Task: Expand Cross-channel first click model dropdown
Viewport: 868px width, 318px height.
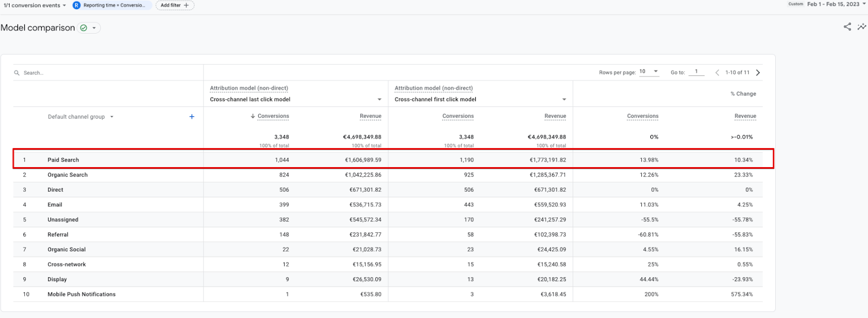Action: point(564,99)
